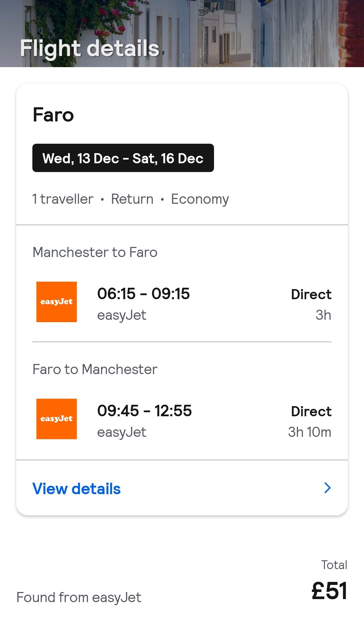364x620 pixels.
Task: Tap the Found from easyJet text
Action: click(x=79, y=597)
